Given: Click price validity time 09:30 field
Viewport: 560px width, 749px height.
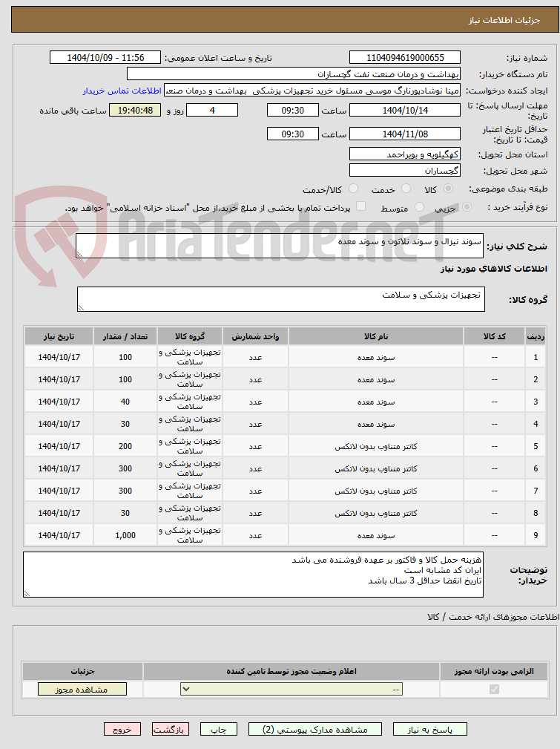Looking at the screenshot, I should (293, 134).
